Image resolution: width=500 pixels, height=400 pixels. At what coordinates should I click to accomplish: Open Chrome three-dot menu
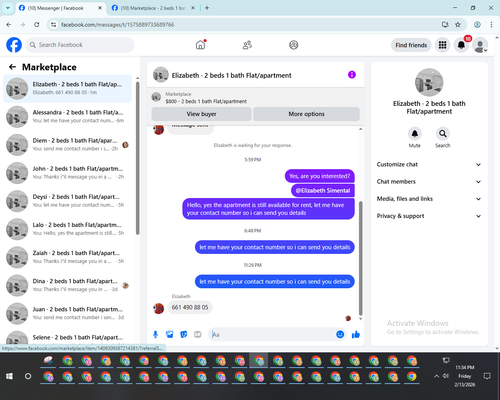491,24
